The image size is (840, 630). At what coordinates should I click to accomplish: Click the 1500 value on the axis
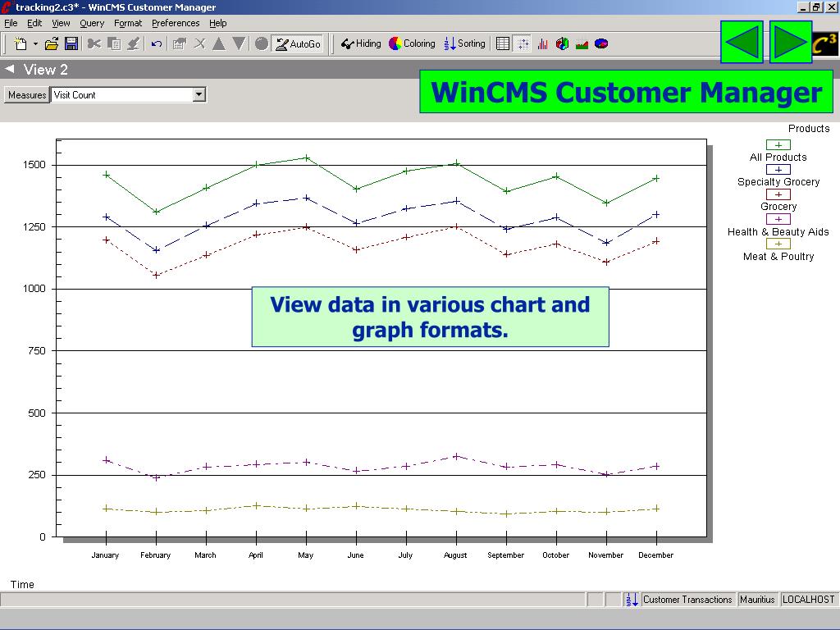pos(34,165)
